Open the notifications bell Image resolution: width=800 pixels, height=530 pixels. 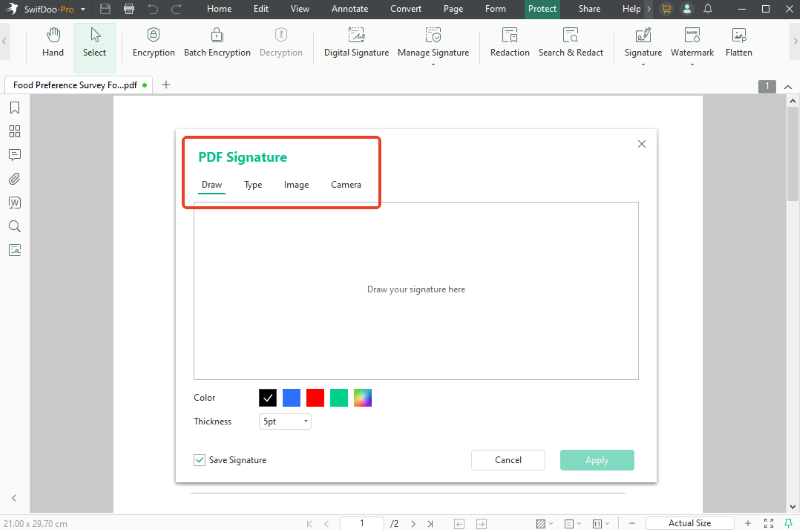pyautogui.click(x=708, y=9)
